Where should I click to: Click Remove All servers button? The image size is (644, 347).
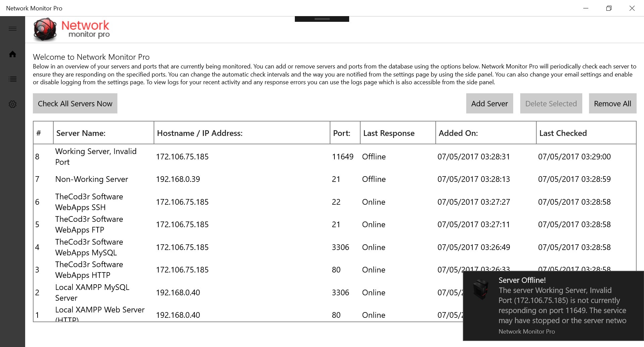click(x=612, y=103)
